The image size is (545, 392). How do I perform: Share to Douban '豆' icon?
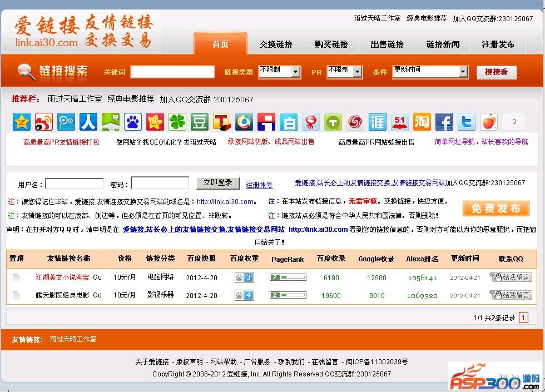[200, 122]
